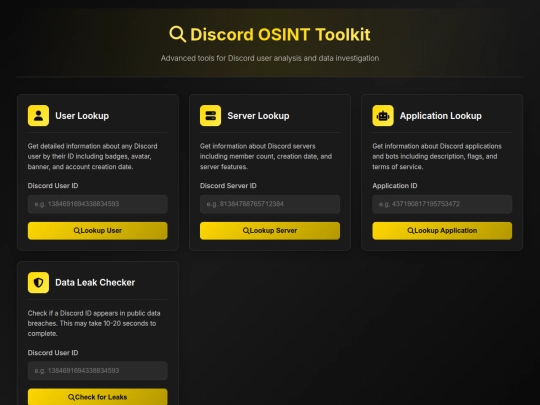Image resolution: width=540 pixels, height=405 pixels.
Task: Click the Check for Leaks button
Action: (x=98, y=397)
